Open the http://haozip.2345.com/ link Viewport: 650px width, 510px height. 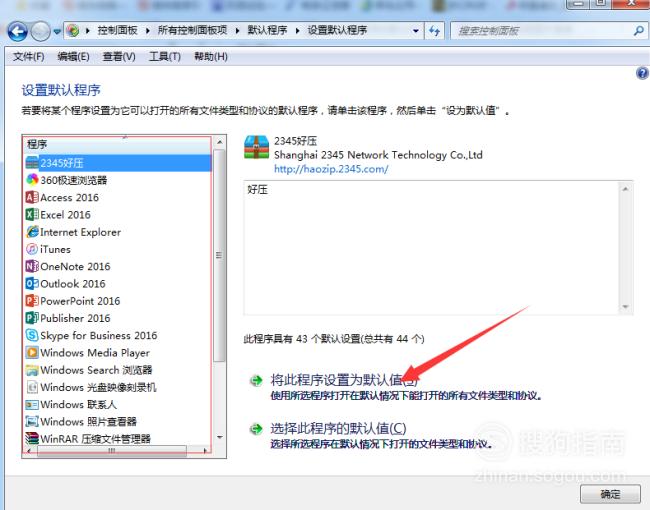(331, 169)
